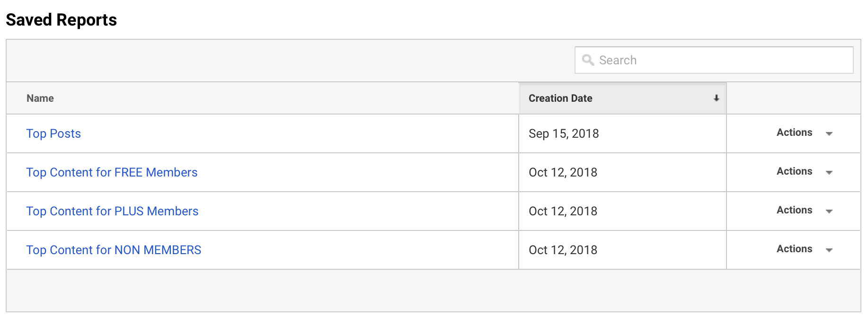Select the date cell in NON MEMBERS row
Screen dimensions: 868x318
click(563, 250)
